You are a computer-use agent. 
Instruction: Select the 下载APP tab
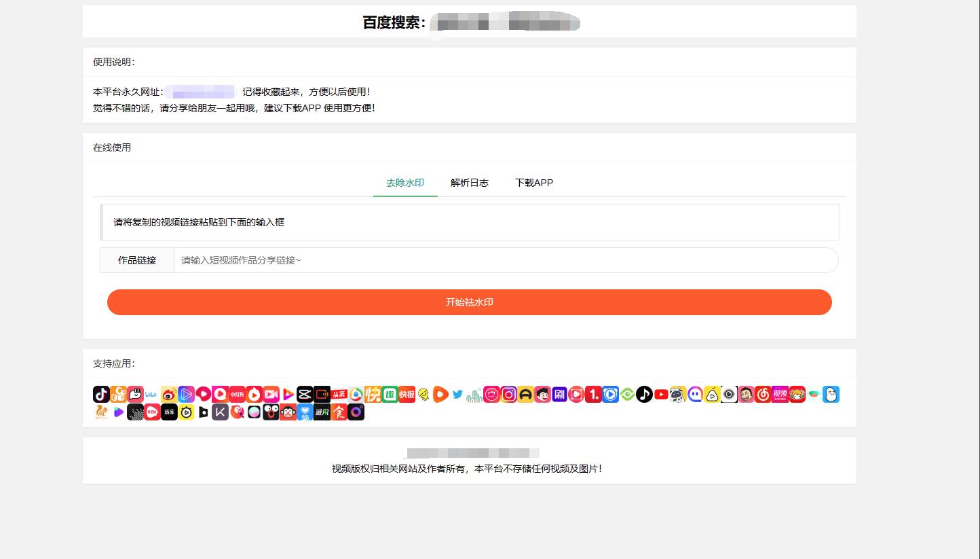534,183
